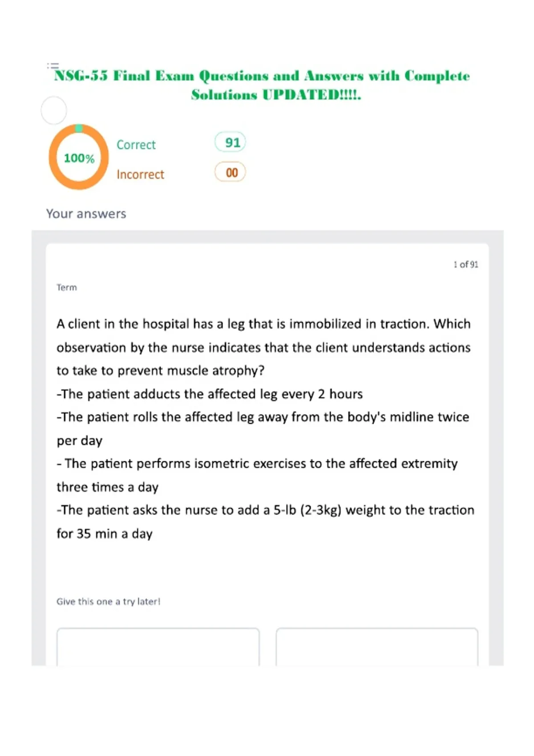Click the Term label on the card

(67, 288)
